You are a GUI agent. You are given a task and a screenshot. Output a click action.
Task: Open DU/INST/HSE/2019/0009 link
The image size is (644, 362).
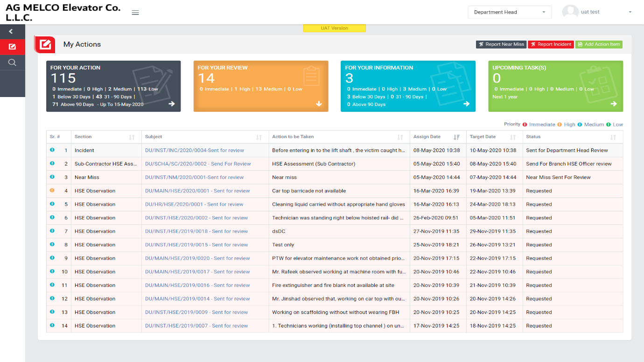click(x=196, y=313)
